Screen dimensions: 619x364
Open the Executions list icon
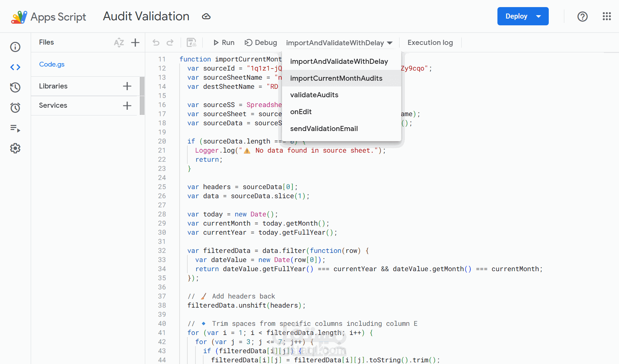click(x=15, y=128)
